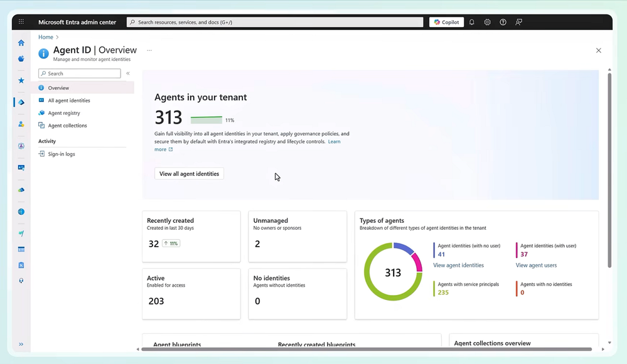Navigate to Home breadcrumb
Viewport: 627px width, 364px height.
coord(46,37)
